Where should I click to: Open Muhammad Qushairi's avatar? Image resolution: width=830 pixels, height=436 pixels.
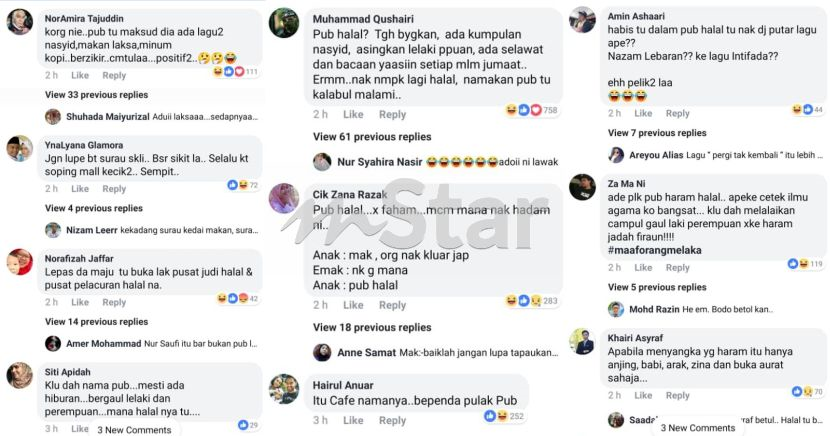pos(284,23)
